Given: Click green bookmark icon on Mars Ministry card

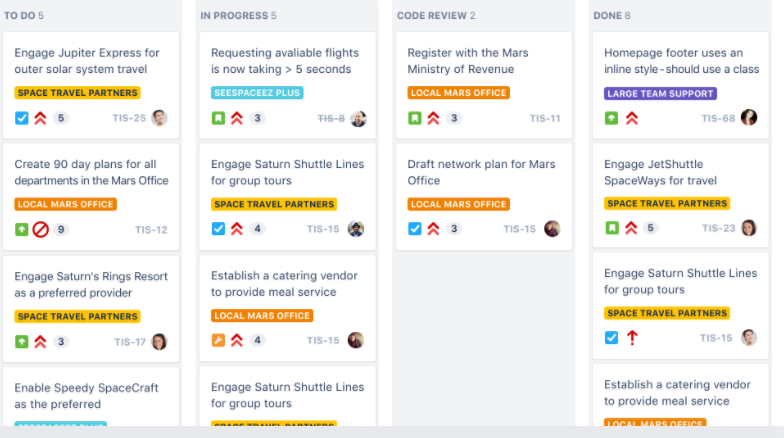Looking at the screenshot, I should [x=414, y=118].
